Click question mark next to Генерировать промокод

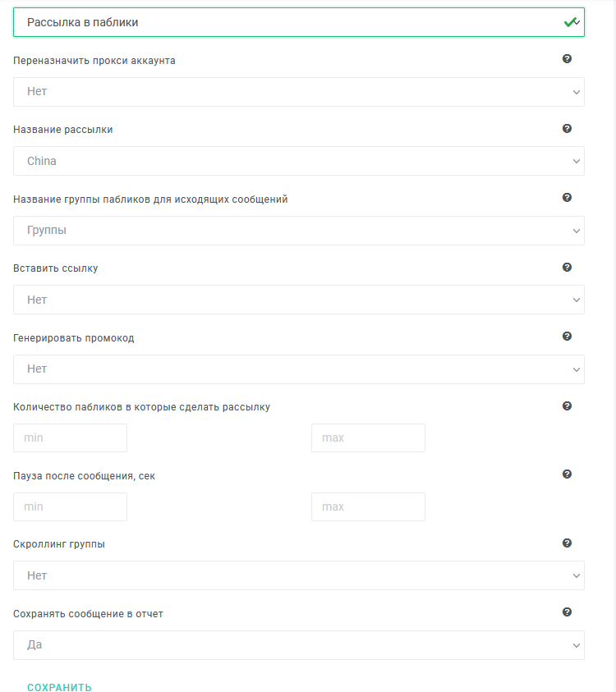point(567,337)
